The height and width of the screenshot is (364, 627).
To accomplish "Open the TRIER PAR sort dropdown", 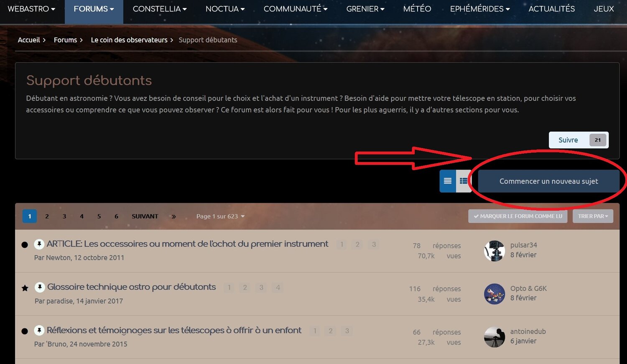I will tap(593, 216).
